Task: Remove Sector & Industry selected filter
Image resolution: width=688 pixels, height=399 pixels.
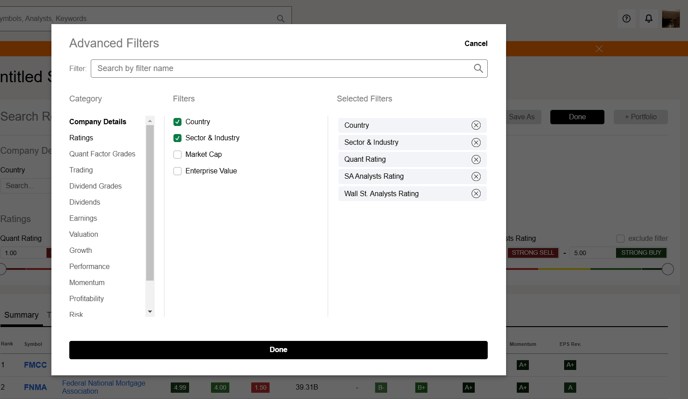Action: [x=476, y=142]
